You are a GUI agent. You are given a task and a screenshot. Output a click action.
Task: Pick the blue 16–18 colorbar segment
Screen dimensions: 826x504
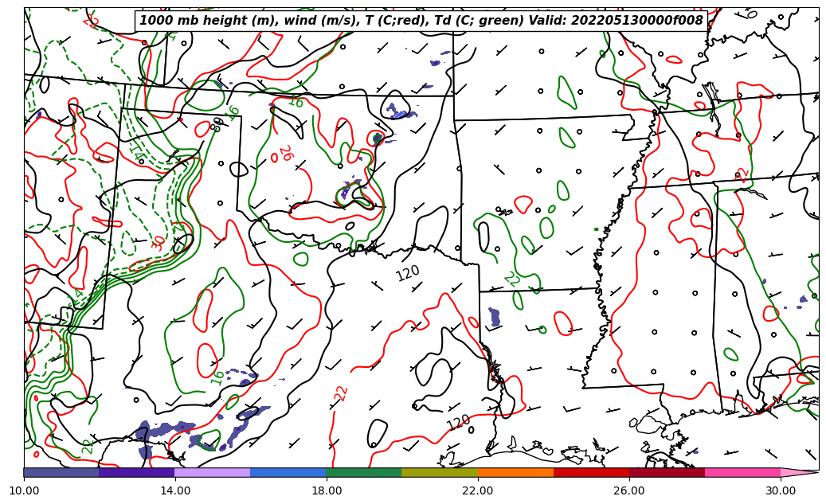(288, 472)
